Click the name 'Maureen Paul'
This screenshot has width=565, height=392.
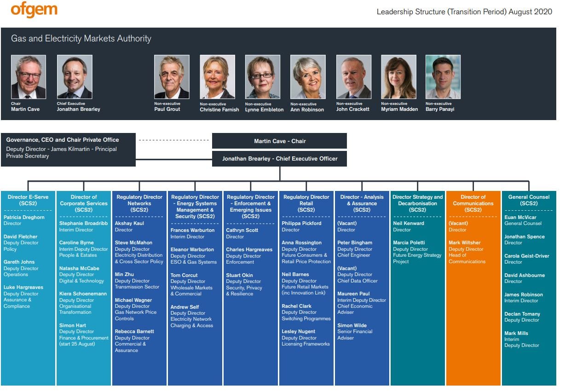354,294
